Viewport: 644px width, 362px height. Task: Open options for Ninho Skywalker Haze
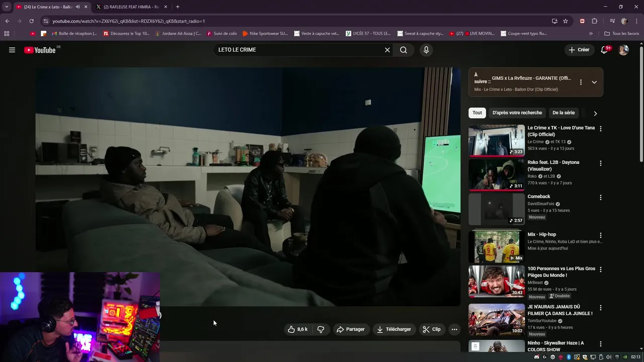click(x=600, y=344)
